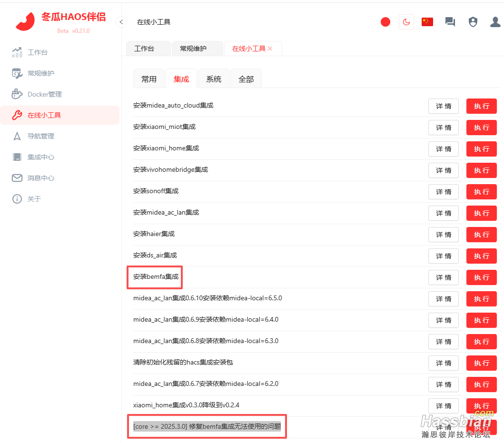View 详情 for midea-local=6.2.0 dependency
The width and height of the screenshot is (504, 443).
click(444, 384)
